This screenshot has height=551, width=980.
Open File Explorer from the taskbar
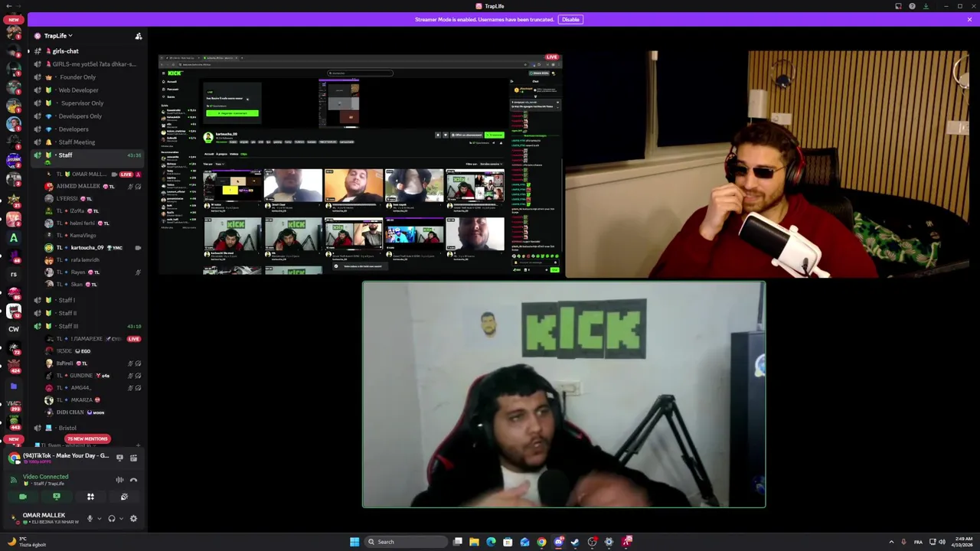(x=474, y=542)
